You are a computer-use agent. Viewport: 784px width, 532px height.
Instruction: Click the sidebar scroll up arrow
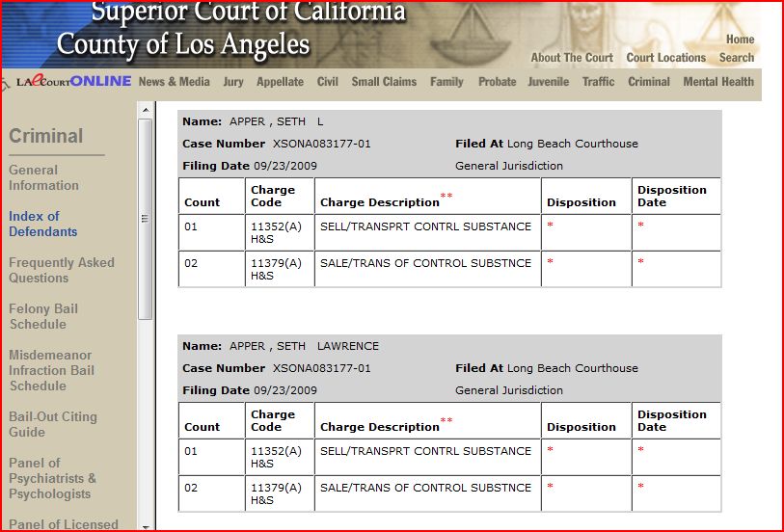(x=146, y=110)
